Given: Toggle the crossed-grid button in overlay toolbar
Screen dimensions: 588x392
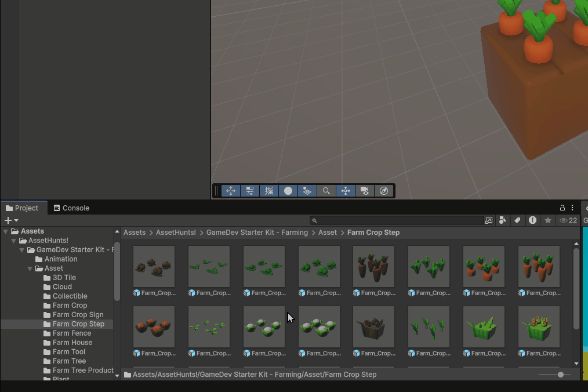Looking at the screenshot, I should 269,191.
